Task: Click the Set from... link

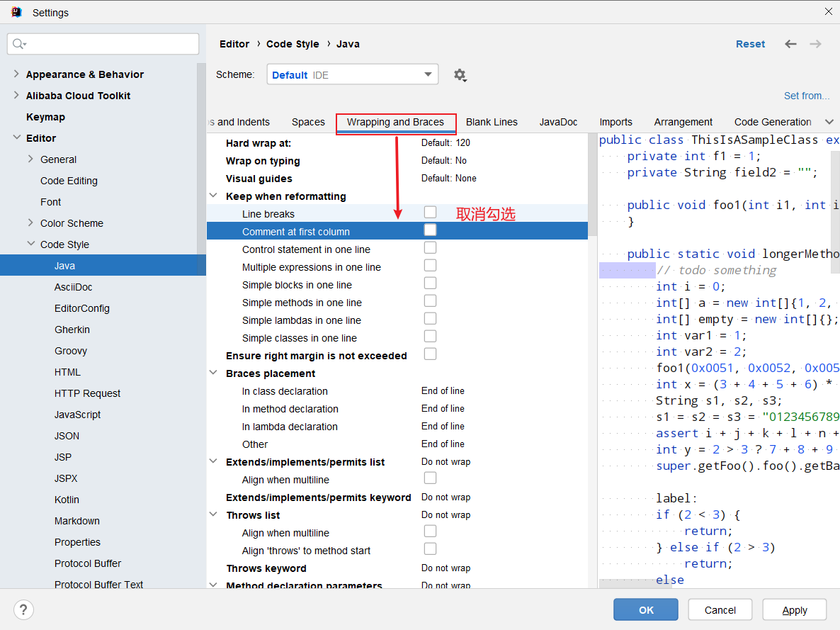Action: tap(806, 96)
